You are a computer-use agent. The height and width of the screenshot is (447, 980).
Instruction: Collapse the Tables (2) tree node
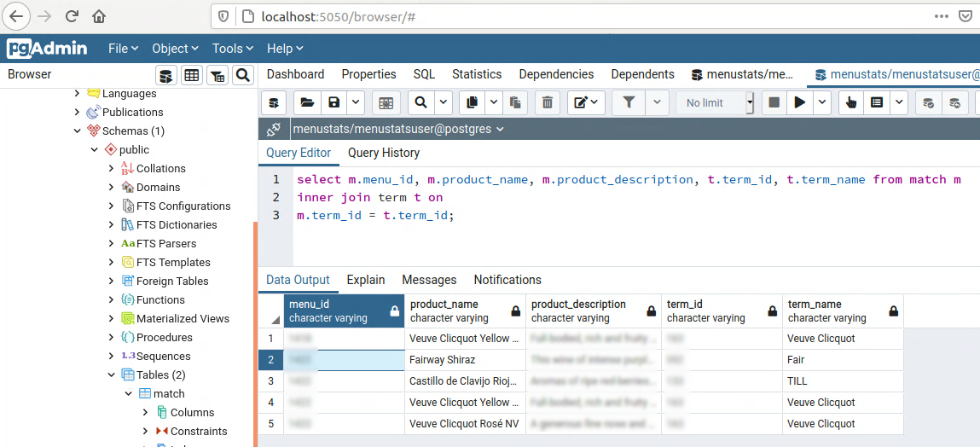(111, 374)
